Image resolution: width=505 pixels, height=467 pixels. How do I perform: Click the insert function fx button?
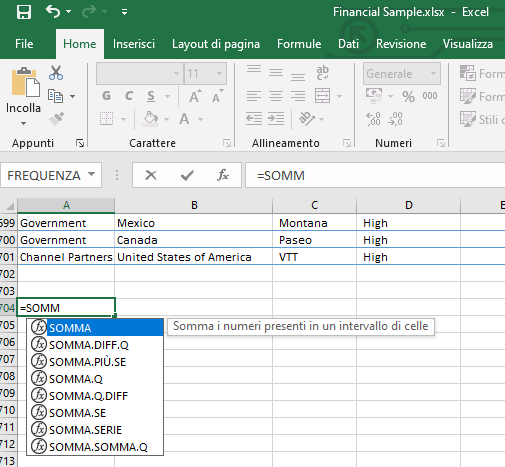[223, 175]
